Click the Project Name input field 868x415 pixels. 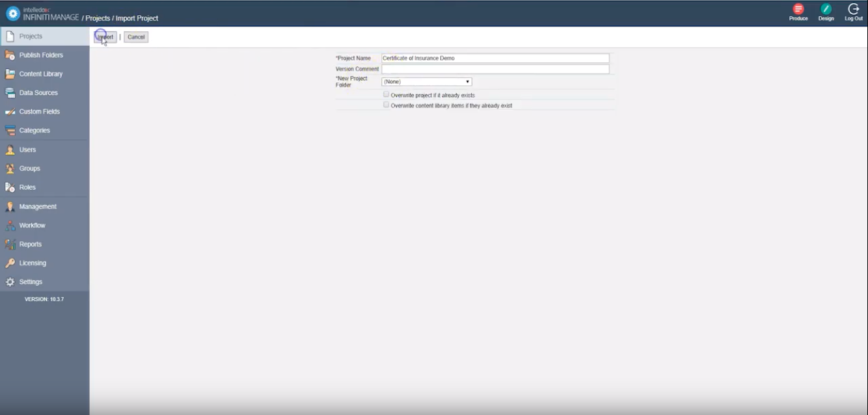click(495, 59)
